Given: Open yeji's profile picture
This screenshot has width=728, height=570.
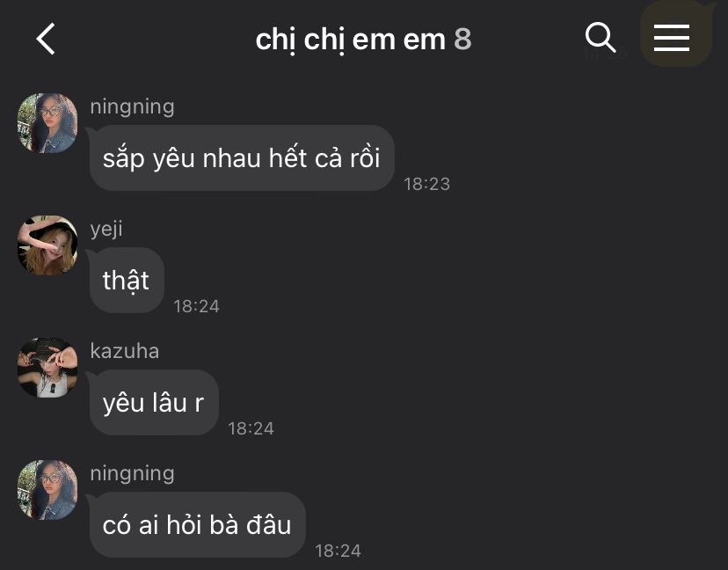Looking at the screenshot, I should coord(47,245).
